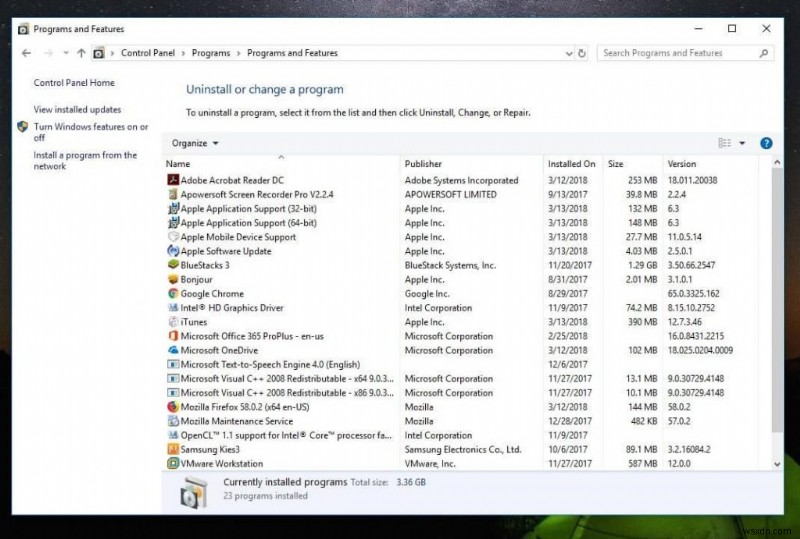Go up one level with Up arrow
Screen dimensions: 800x539
coord(81,53)
